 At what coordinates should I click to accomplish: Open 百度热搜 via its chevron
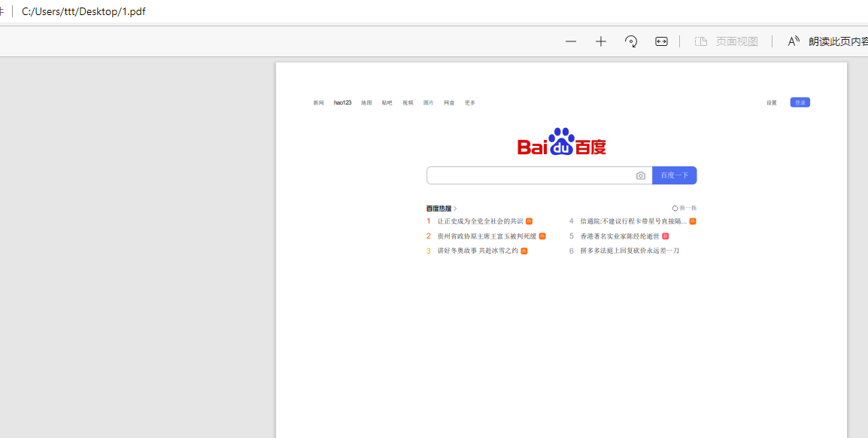[455, 208]
